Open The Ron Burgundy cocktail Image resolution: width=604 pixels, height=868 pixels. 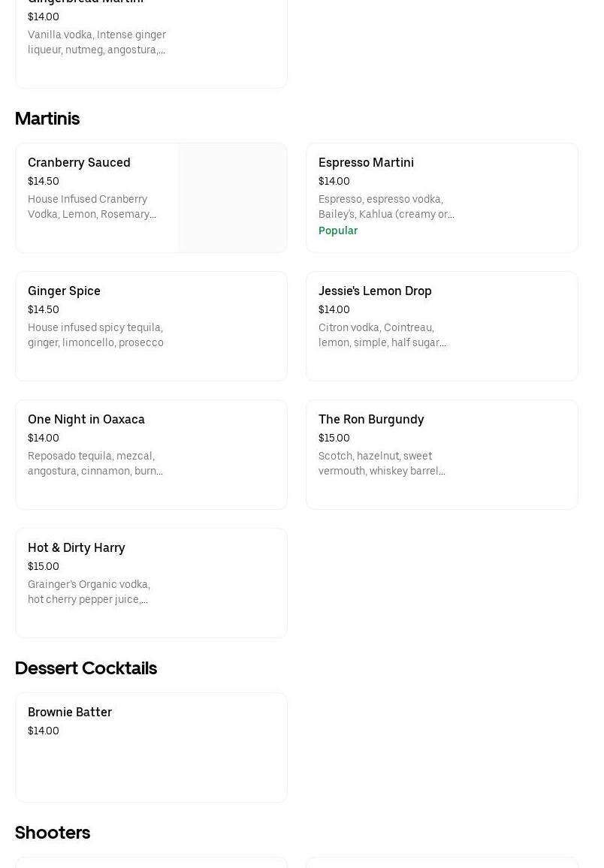pos(371,420)
